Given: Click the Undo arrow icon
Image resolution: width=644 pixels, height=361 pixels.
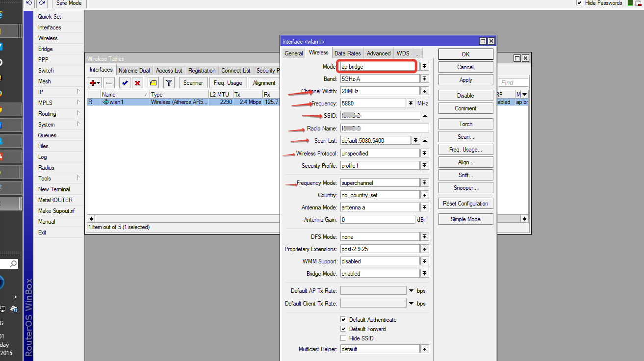Looking at the screenshot, I should [29, 3].
